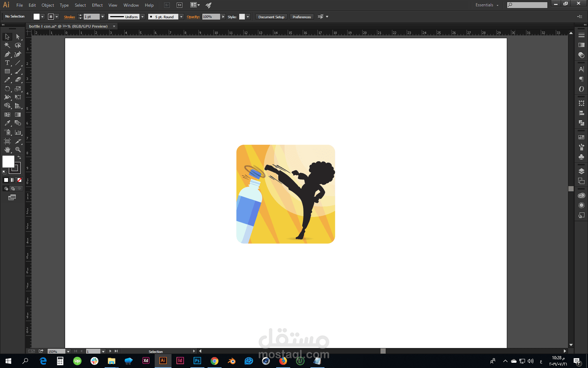Choose the Paintbrush tool
The height and width of the screenshot is (368, 588).
click(x=18, y=71)
